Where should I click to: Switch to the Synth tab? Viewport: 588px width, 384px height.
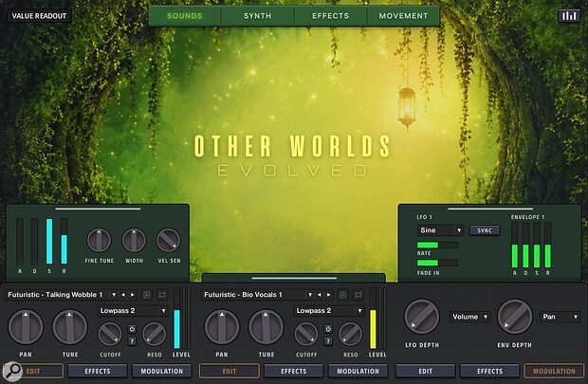(257, 16)
